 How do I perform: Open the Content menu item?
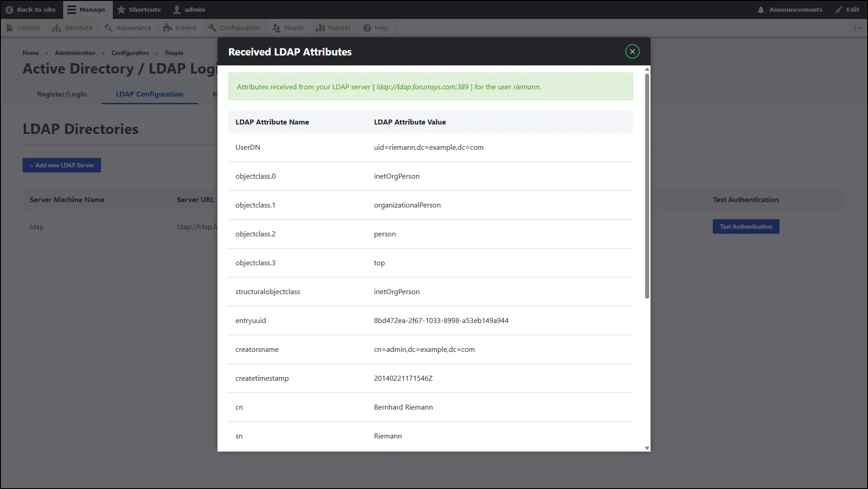coord(23,28)
